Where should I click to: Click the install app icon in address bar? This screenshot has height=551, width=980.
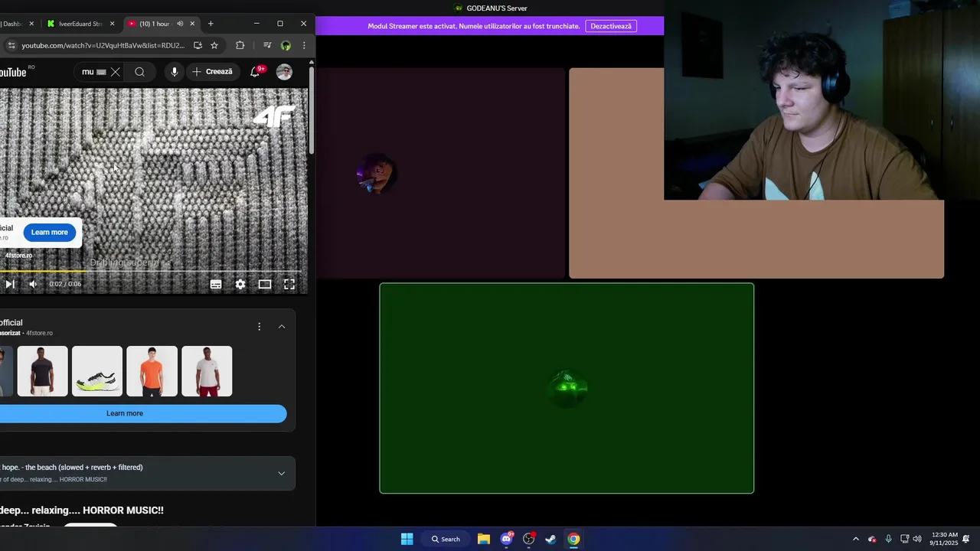pyautogui.click(x=198, y=45)
